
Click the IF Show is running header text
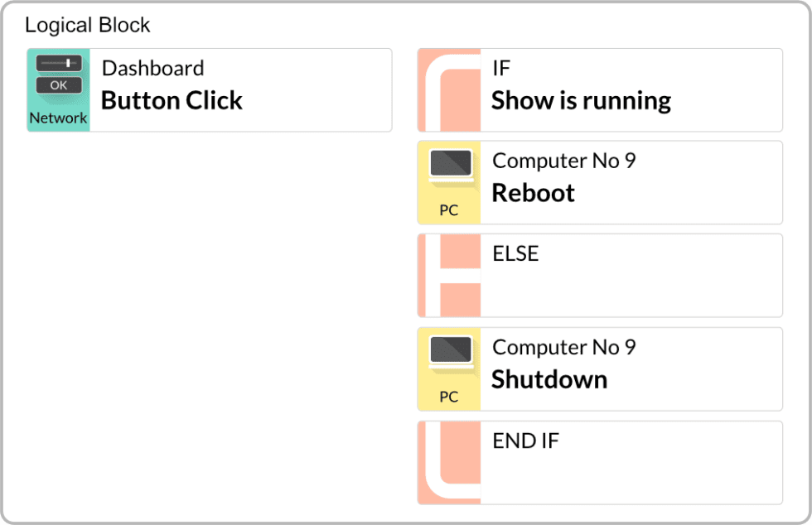503,68
